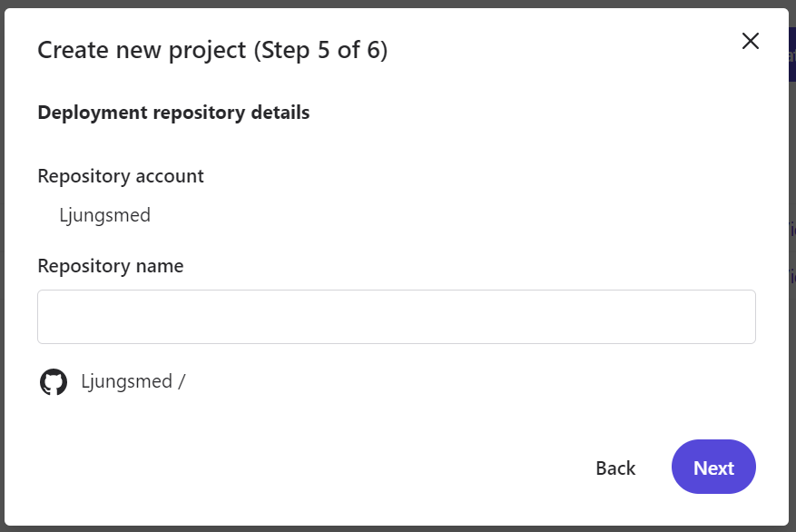The image size is (796, 532).
Task: Click the 'Deployment repository details' heading
Action: tap(173, 113)
